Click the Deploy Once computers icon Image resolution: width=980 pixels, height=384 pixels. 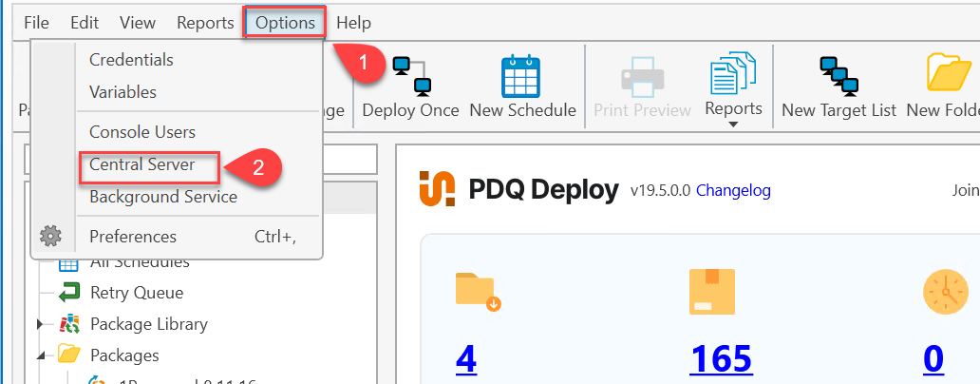412,76
